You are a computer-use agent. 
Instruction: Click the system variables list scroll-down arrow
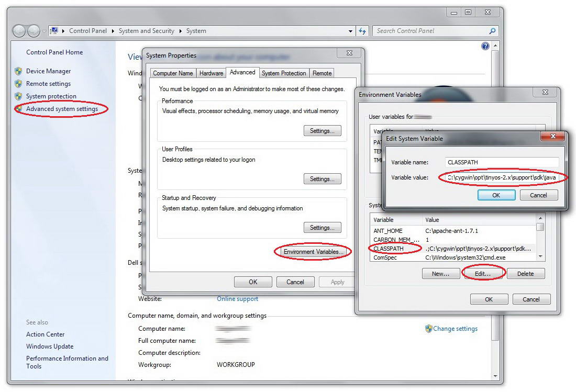click(x=540, y=256)
